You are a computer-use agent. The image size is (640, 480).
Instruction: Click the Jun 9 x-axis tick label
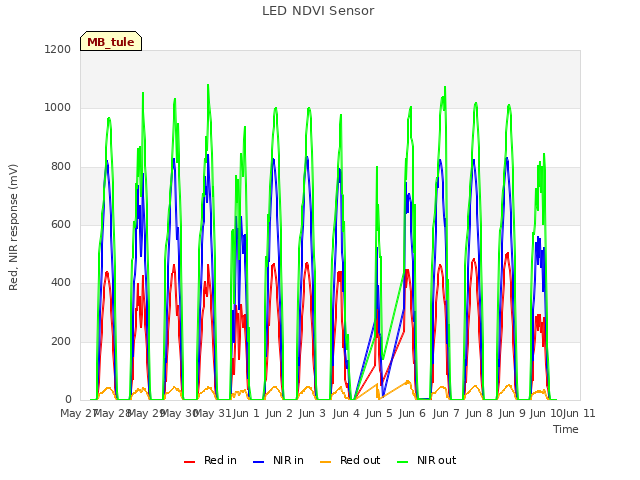click(x=512, y=413)
